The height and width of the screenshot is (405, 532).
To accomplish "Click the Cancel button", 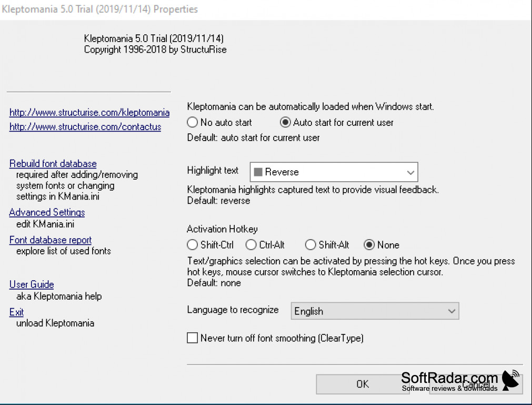I will point(476,384).
